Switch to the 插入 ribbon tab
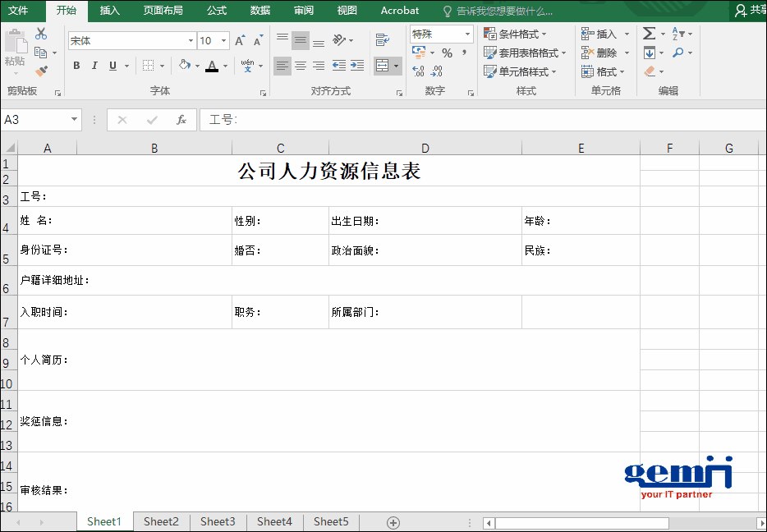Viewport: 767px width, 532px height. click(109, 11)
